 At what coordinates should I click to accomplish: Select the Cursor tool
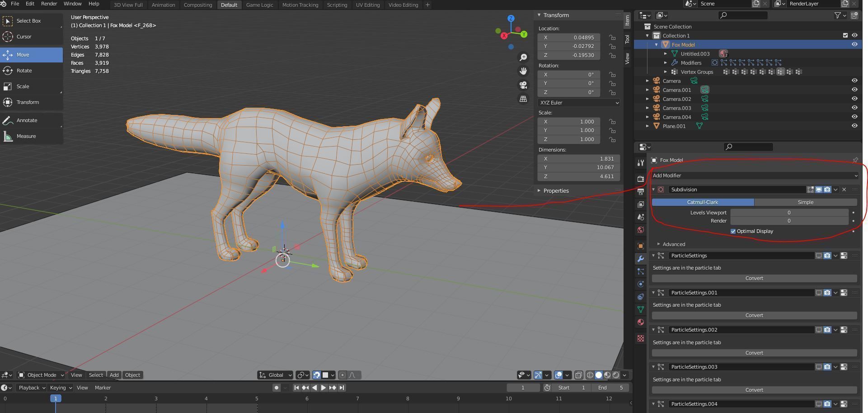[31, 37]
